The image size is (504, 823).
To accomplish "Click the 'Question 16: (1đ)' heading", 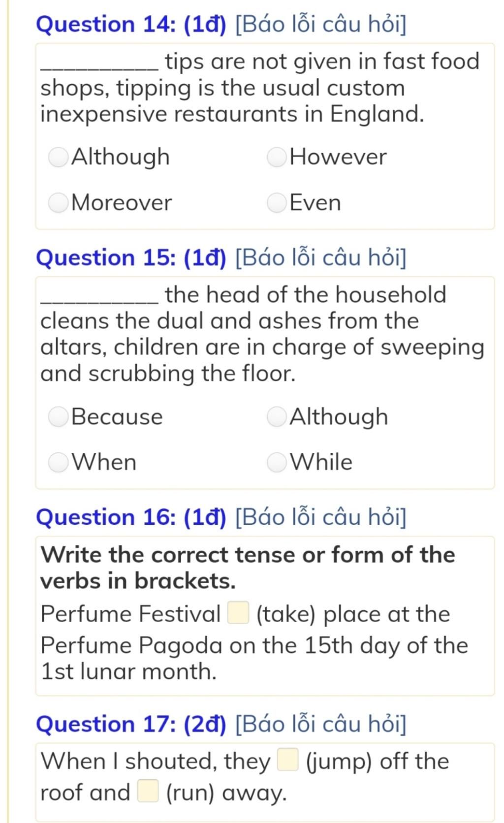I will point(131,517).
